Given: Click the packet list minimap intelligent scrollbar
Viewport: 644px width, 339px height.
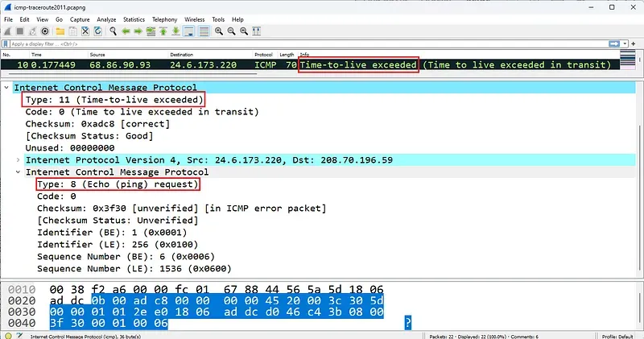Looking at the screenshot, I should pos(628,60).
